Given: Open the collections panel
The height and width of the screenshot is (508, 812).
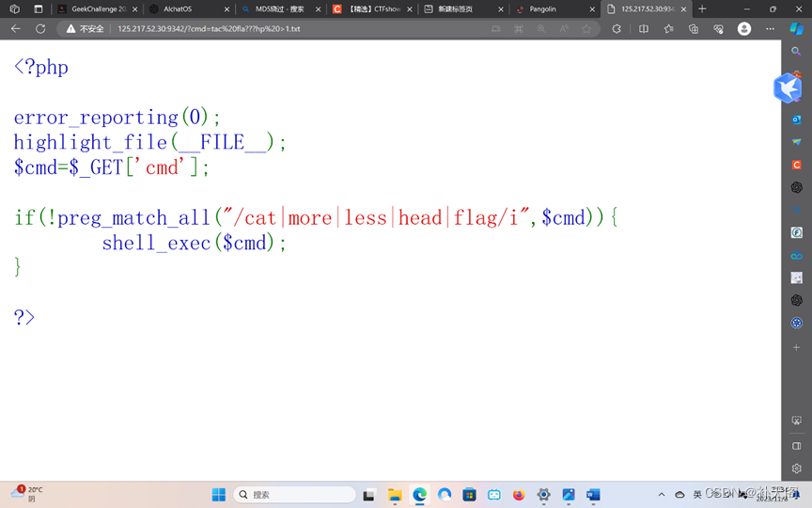Looking at the screenshot, I should coord(694,29).
